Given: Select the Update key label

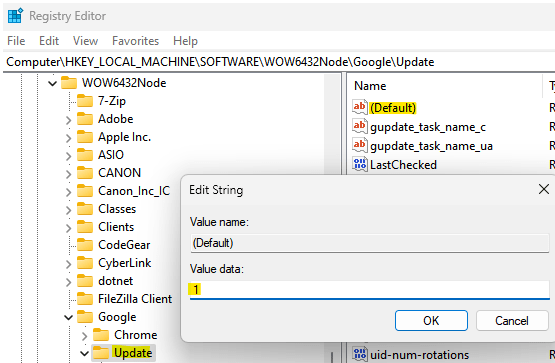Looking at the screenshot, I should coord(133,353).
